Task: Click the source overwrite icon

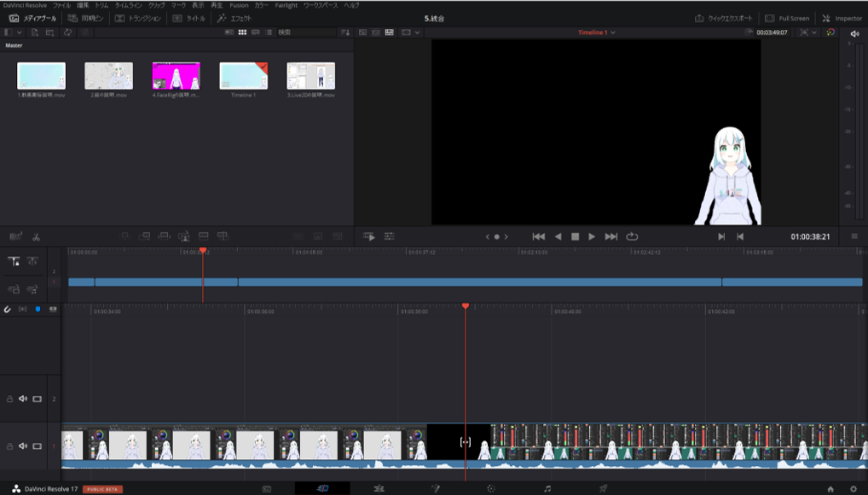Action: 223,236
